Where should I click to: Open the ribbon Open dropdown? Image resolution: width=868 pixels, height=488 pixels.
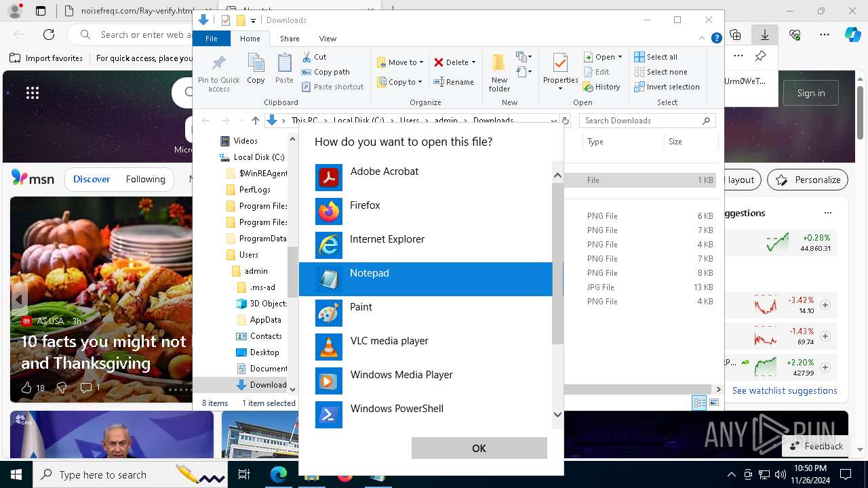(x=603, y=57)
